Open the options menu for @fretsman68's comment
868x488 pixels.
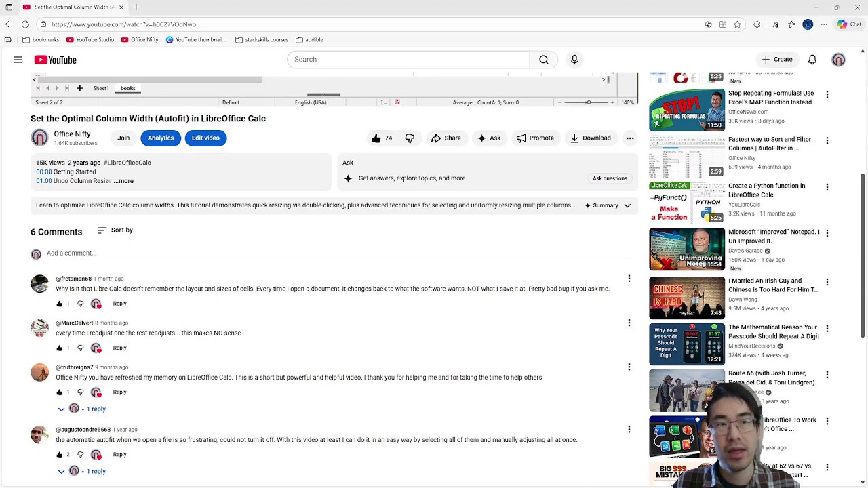coord(629,279)
